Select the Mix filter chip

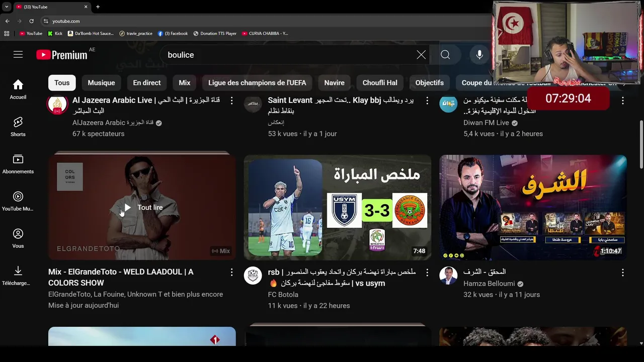(185, 83)
